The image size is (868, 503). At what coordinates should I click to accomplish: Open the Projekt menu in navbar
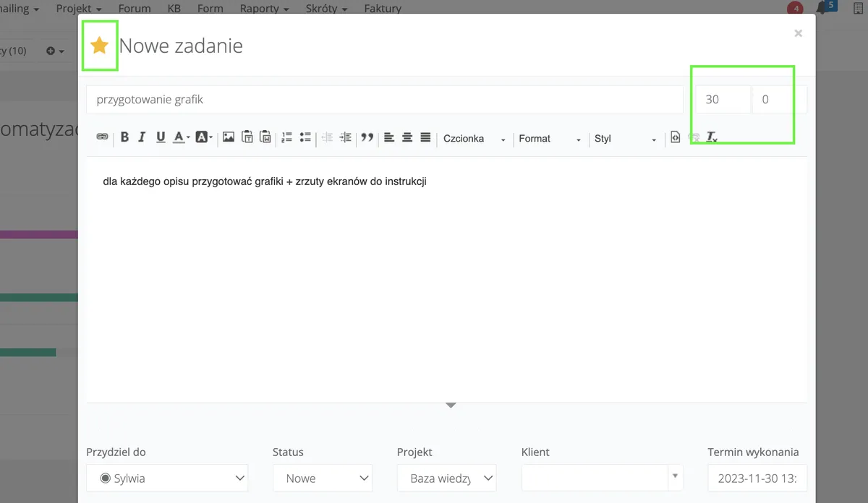coord(79,9)
